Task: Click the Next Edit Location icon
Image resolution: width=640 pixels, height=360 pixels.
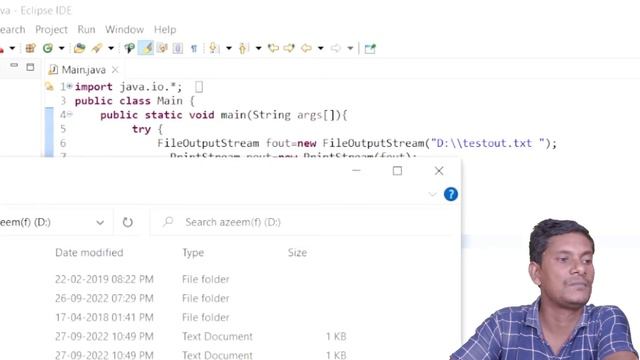Action: click(289, 48)
